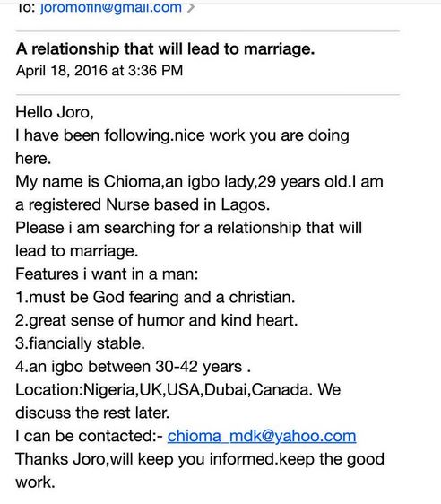Open the chioma_mdk@yahoo.com email link
Image resolution: width=441 pixels, height=504 pixels.
point(262,436)
